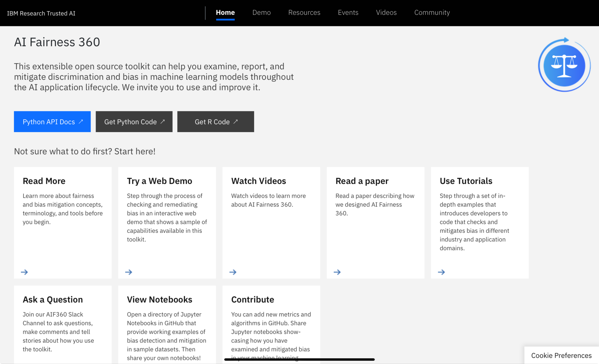599x364 pixels.
Task: Click the Python API Docs button
Action: pos(52,122)
